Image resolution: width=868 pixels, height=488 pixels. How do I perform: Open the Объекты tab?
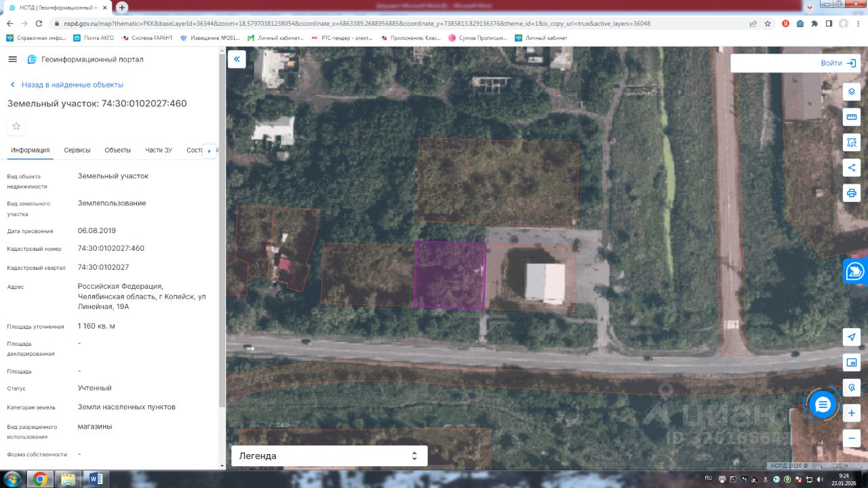point(117,150)
